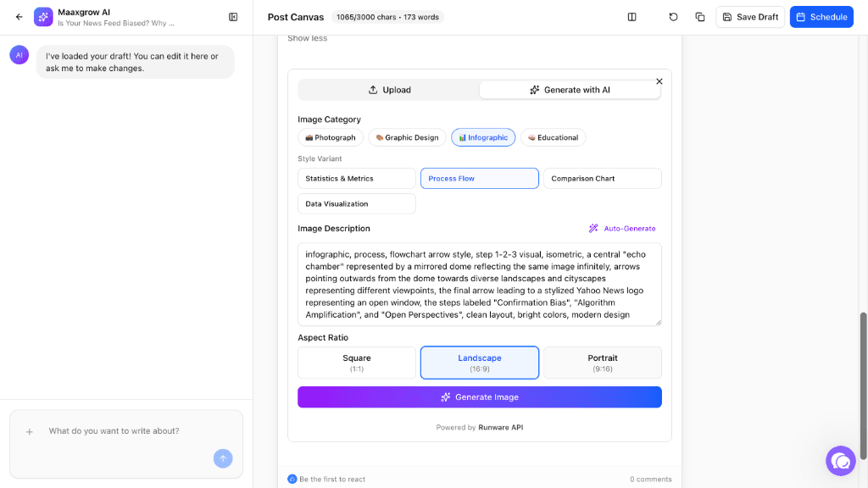Open the support chat bubble
This screenshot has width=868, height=488.
(x=840, y=461)
